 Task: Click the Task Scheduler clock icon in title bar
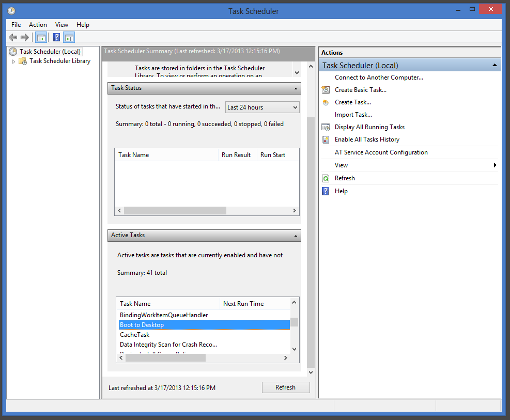click(11, 11)
